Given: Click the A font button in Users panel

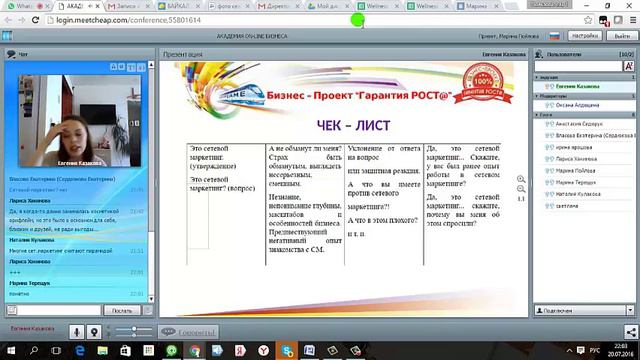Looking at the screenshot, I should coord(629,66).
